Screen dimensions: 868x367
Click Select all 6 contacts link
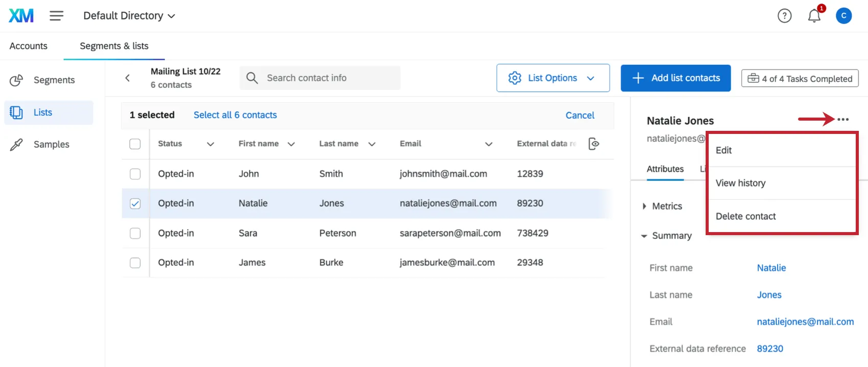pyautogui.click(x=235, y=115)
